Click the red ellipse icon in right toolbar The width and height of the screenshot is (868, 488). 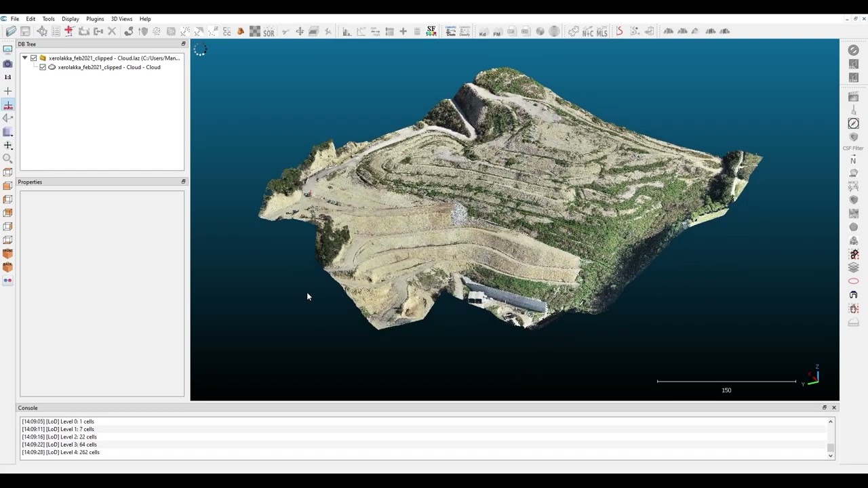click(x=853, y=281)
